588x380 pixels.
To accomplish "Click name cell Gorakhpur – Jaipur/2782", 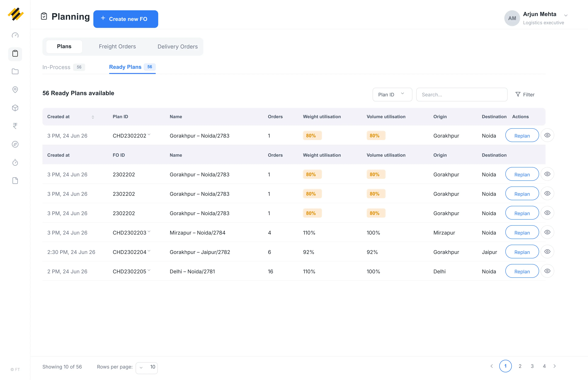I will pos(200,252).
